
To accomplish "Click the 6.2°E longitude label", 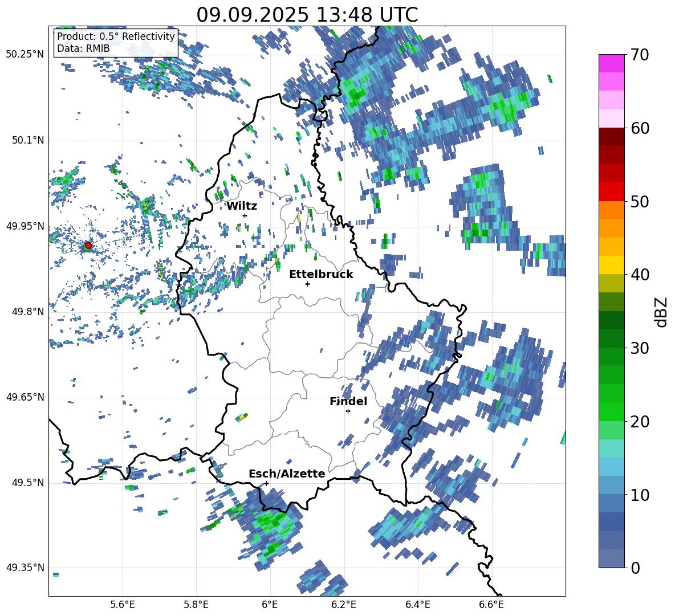I will [x=344, y=605].
